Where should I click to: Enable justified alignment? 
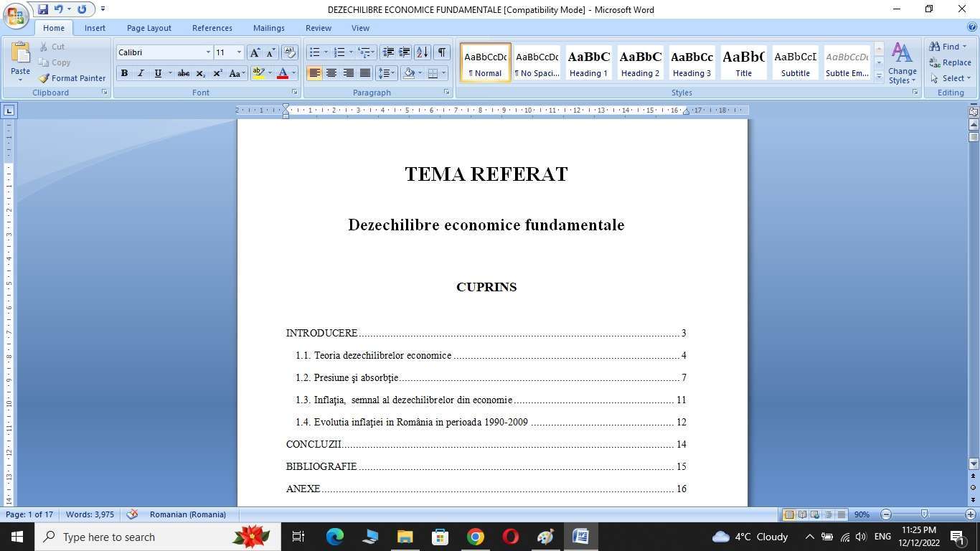click(365, 73)
